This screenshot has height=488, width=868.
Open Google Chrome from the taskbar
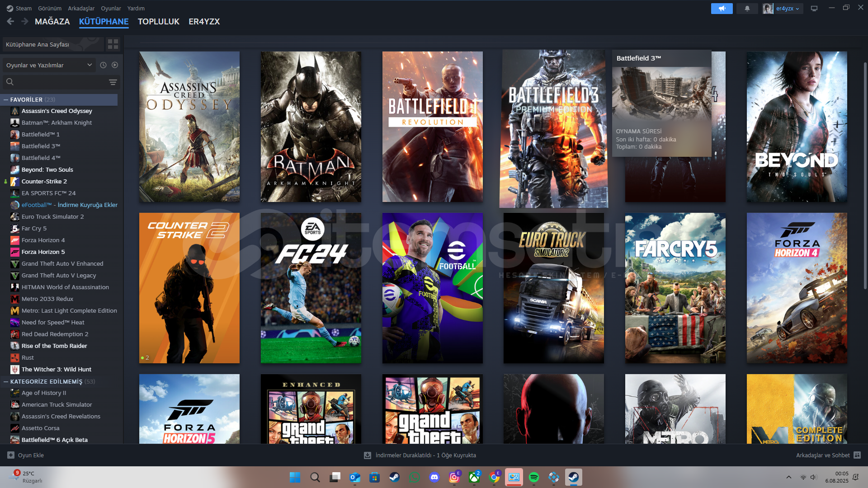(494, 477)
